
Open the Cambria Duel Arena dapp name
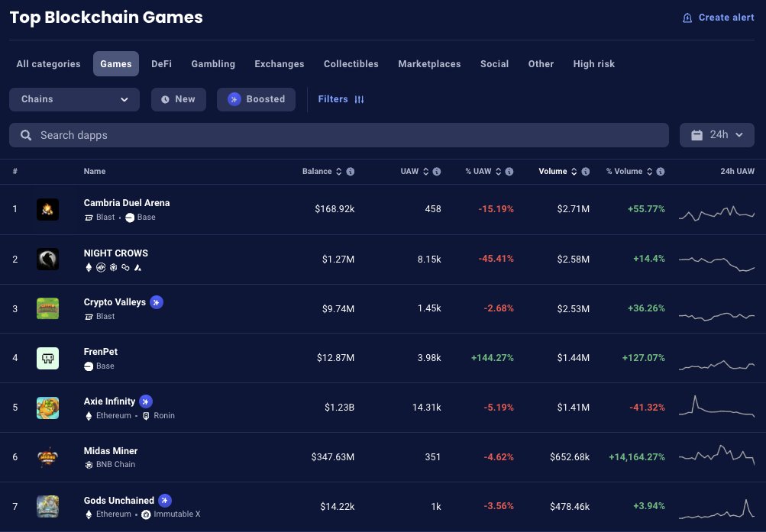tap(127, 203)
